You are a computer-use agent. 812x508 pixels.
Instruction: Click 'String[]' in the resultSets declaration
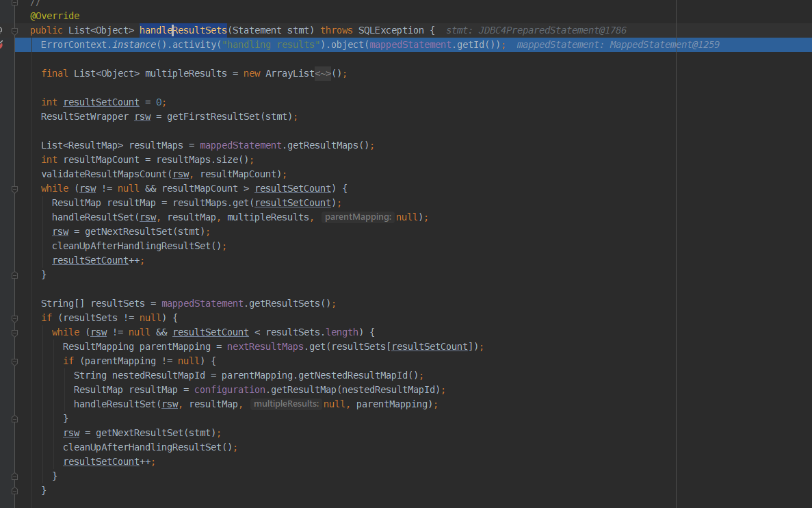point(63,303)
